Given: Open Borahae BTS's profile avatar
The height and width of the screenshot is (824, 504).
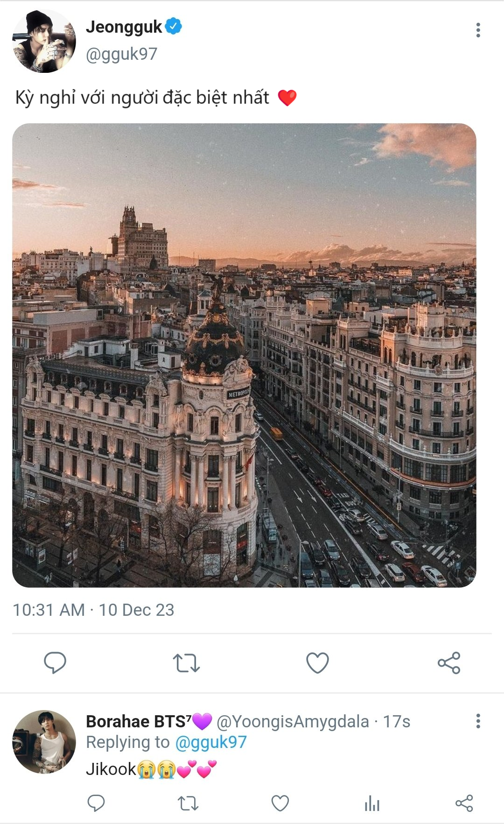Looking at the screenshot, I should pos(44,742).
